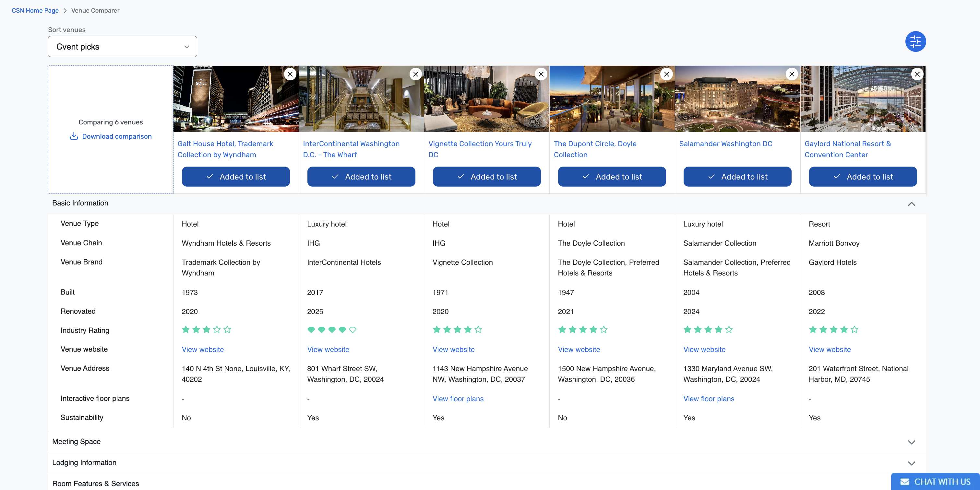980x490 pixels.
Task: Remove Salamander Washington DC from comparison
Action: pos(792,74)
